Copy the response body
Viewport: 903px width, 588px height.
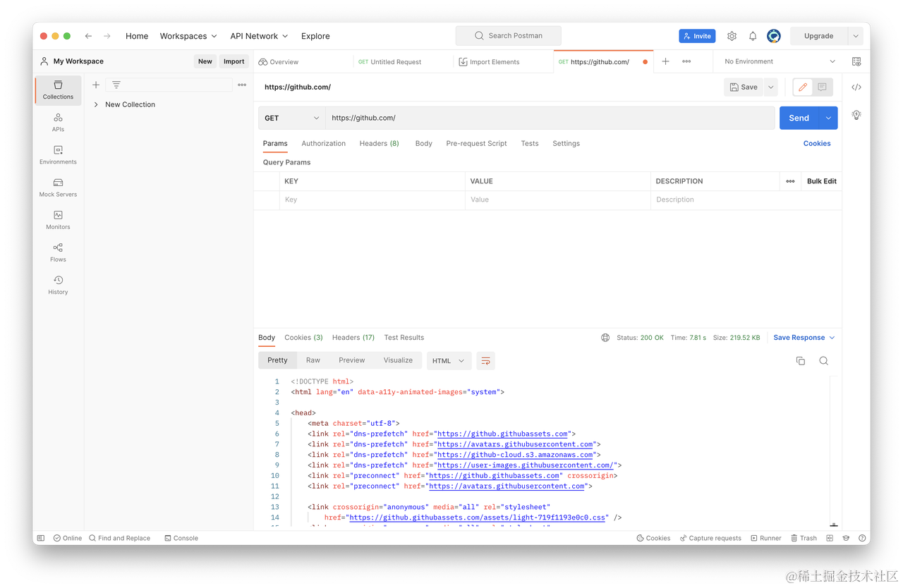pos(800,360)
